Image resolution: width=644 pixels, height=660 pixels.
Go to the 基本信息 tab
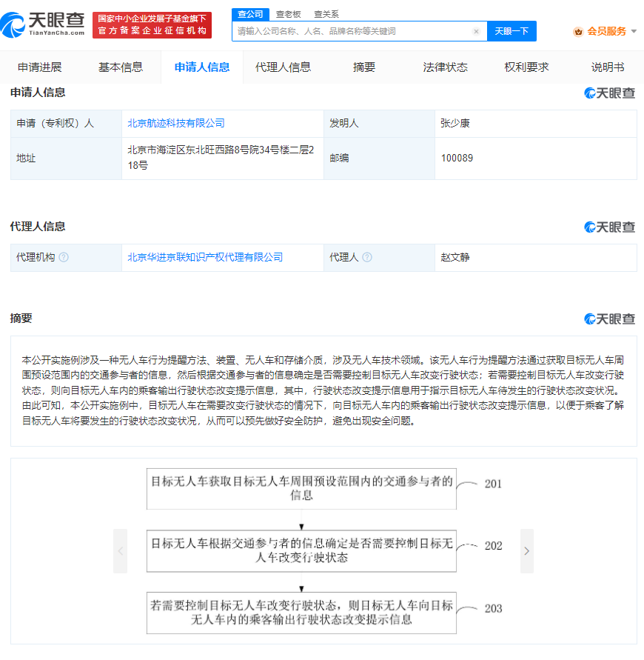click(x=121, y=67)
